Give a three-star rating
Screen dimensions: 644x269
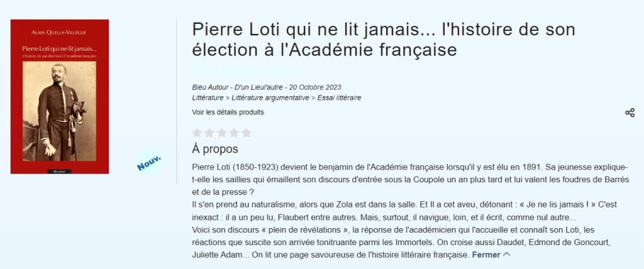[x=221, y=133]
